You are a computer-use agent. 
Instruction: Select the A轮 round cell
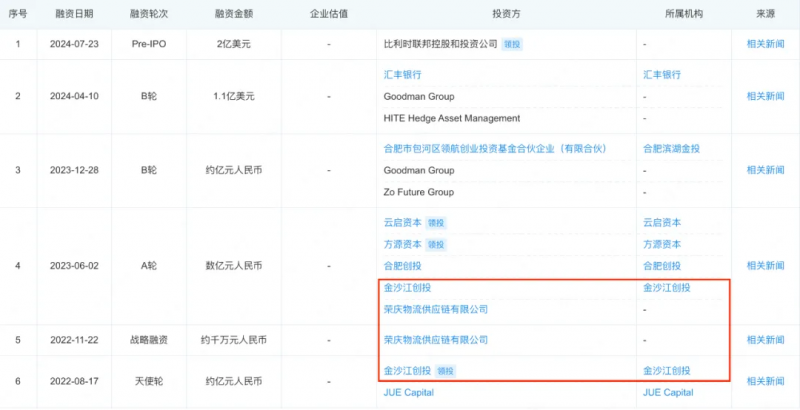pos(149,266)
